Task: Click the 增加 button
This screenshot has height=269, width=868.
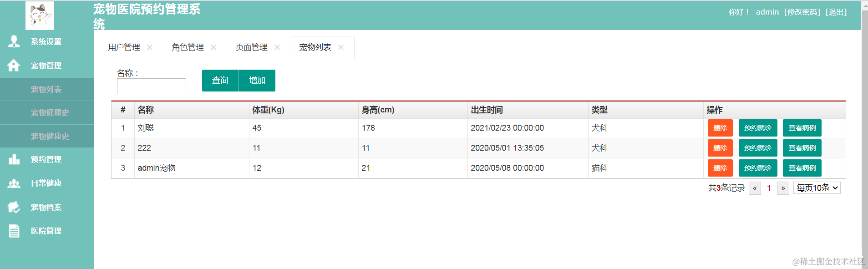Action: tap(257, 81)
